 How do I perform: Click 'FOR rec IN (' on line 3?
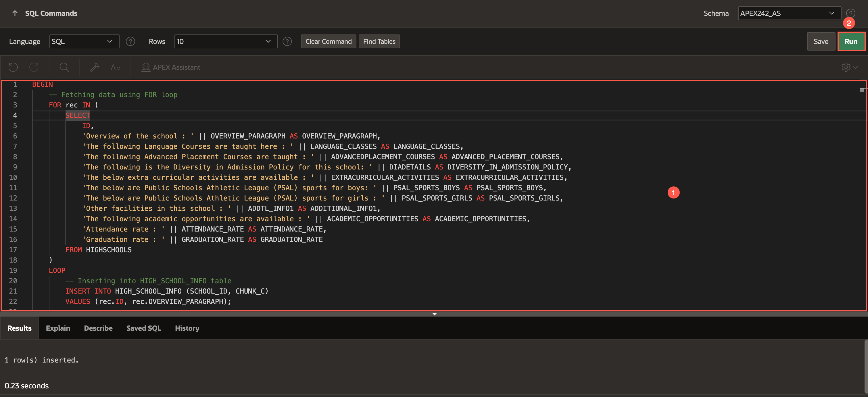point(74,105)
